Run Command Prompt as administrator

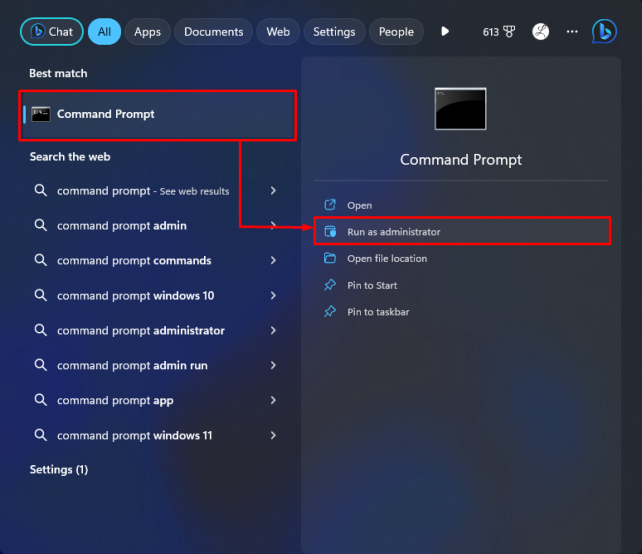[x=462, y=232]
